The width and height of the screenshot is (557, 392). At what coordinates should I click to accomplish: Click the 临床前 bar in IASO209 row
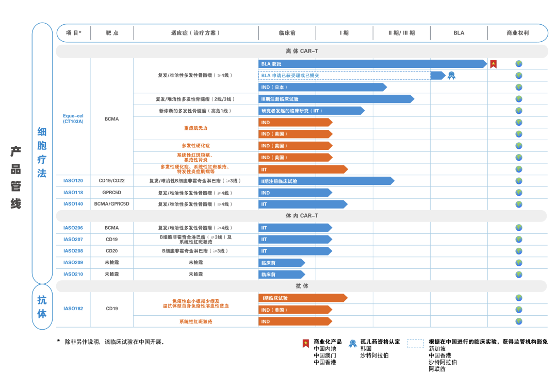tap(282, 263)
